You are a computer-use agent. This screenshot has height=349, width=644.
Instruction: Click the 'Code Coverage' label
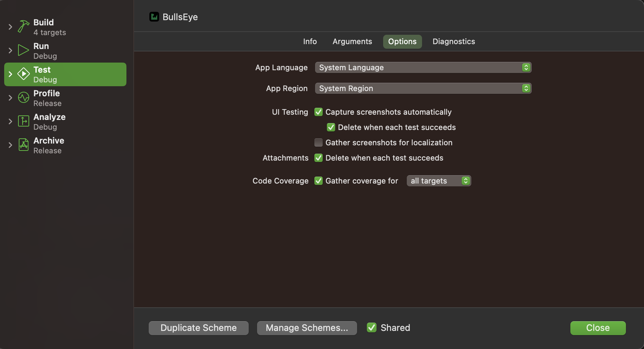(280, 181)
